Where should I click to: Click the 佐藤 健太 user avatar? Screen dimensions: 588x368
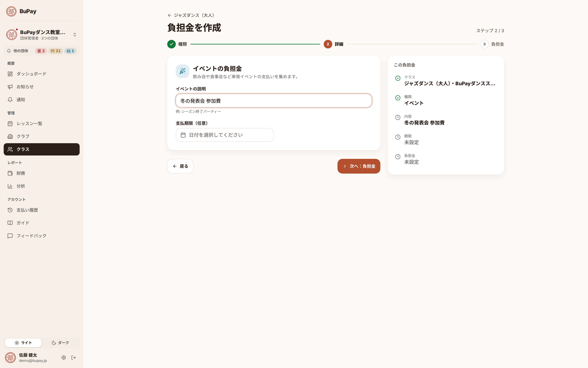pos(10,358)
